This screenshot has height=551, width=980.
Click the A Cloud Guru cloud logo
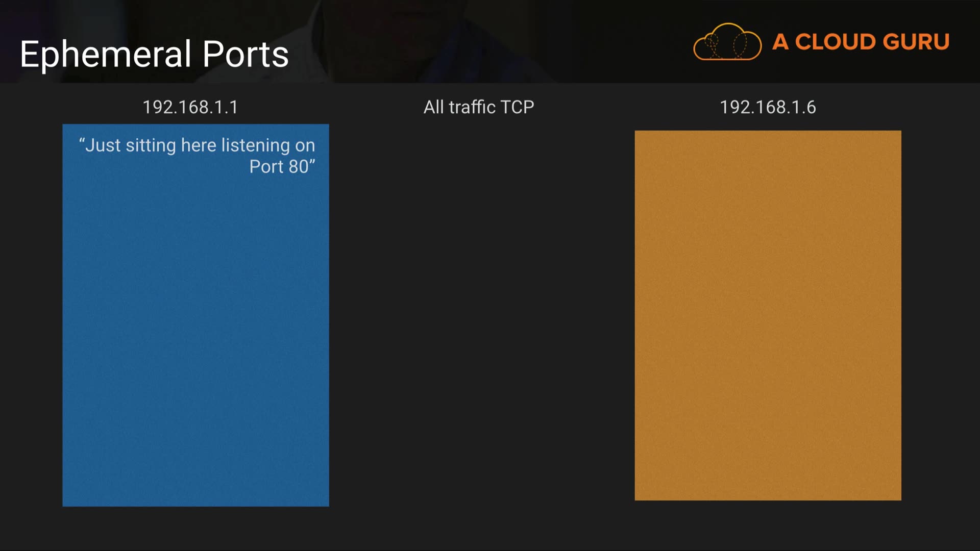click(727, 42)
